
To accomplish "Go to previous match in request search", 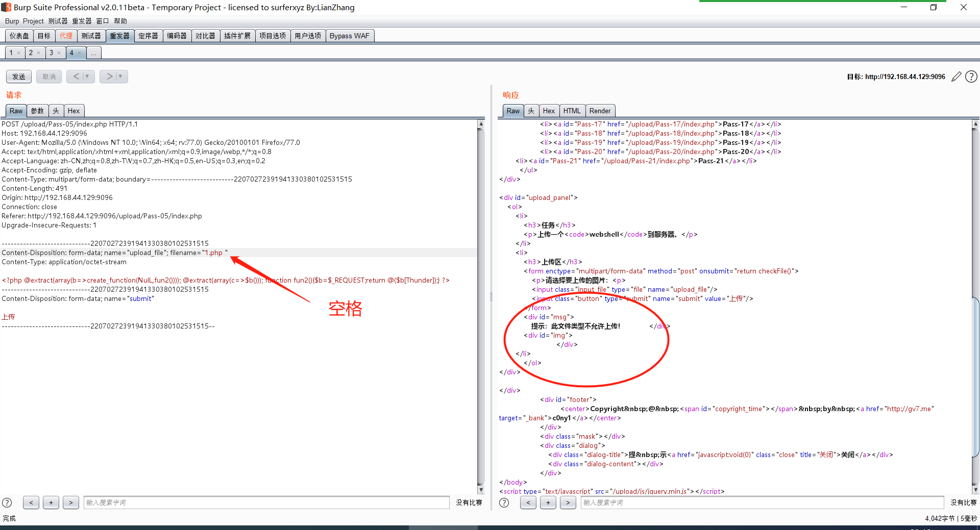I will pos(31,502).
